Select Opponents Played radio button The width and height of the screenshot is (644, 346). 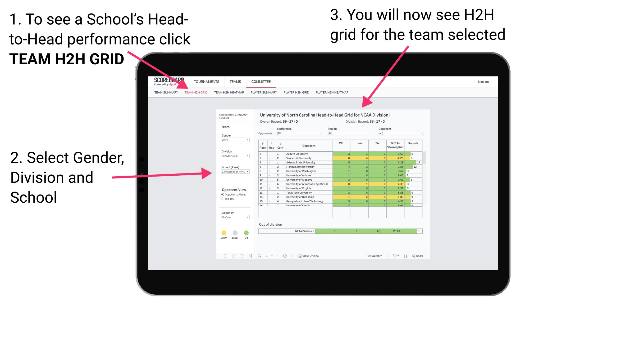tap(220, 195)
